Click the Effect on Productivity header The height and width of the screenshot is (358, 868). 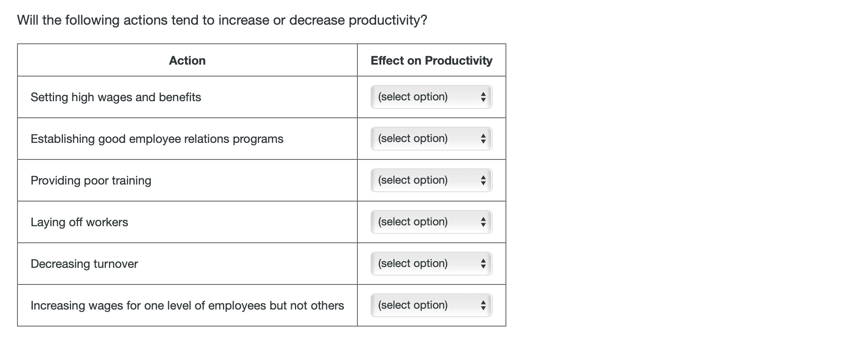point(431,60)
